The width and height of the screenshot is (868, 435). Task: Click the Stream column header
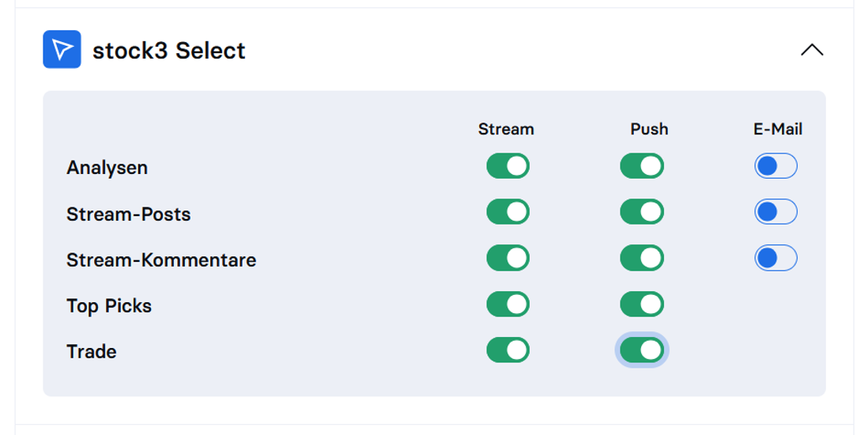pyautogui.click(x=506, y=129)
